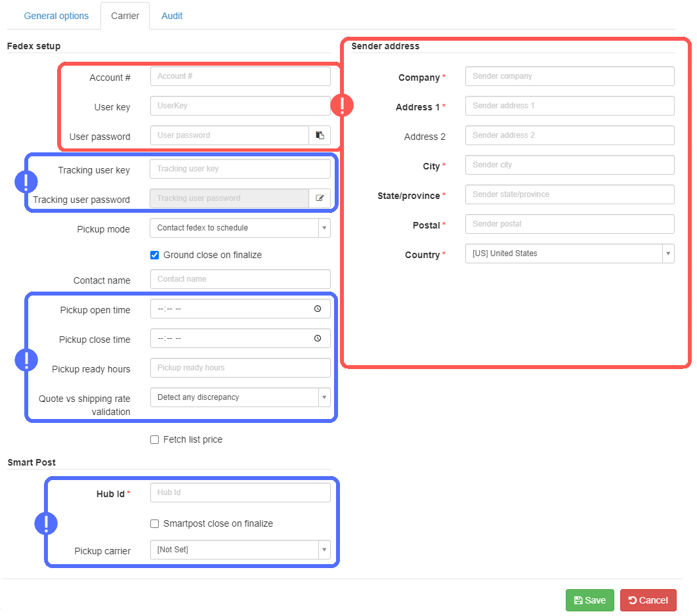Image resolution: width=697 pixels, height=616 pixels.
Task: Click the Hub Id label
Action: point(111,494)
